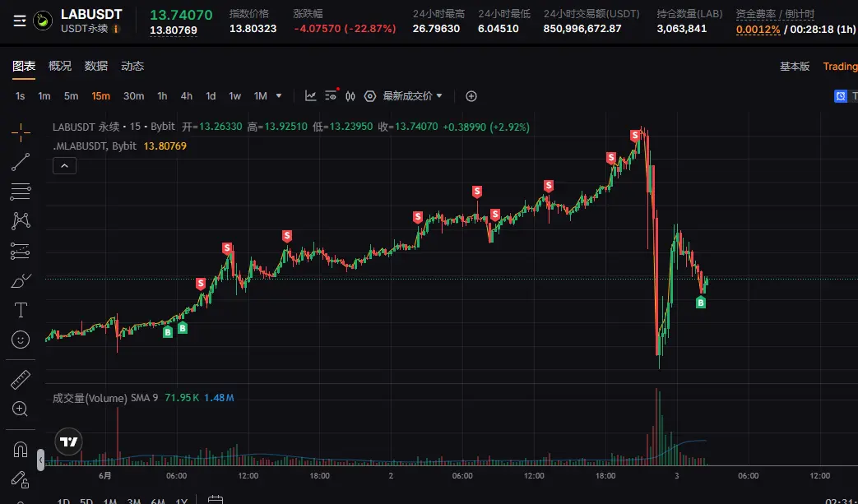
Task: Click the funding rate 0.0012% link
Action: [x=758, y=29]
